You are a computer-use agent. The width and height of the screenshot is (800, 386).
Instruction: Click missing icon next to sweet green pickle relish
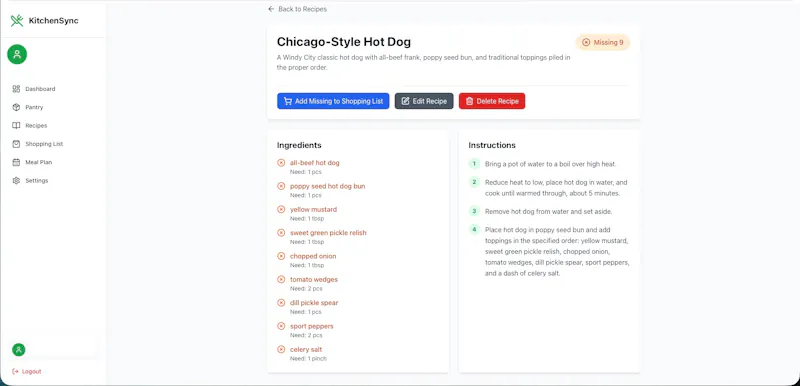(281, 233)
